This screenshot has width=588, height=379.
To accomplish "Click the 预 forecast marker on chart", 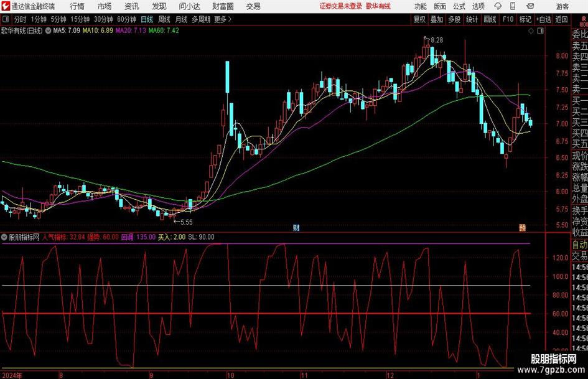I will (x=523, y=227).
